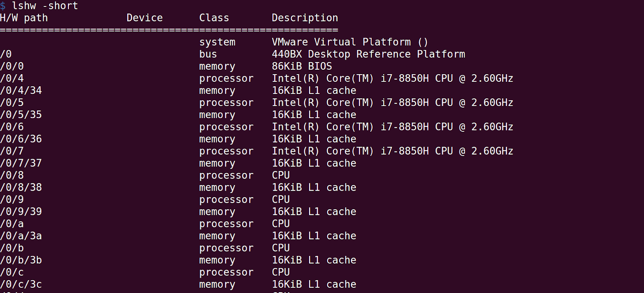Click '440BX Desktop Reference Platform' text
Screen dimensions: 644x293
tap(368, 54)
